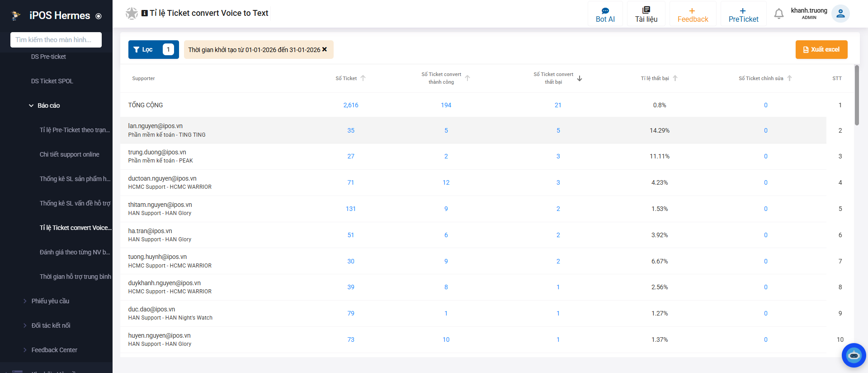The width and height of the screenshot is (868, 373).
Task: Focus the screen search field
Action: pos(56,40)
